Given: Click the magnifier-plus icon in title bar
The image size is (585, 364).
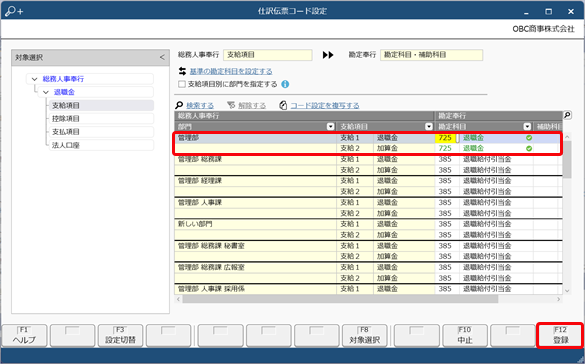Looking at the screenshot, I should click(x=14, y=11).
